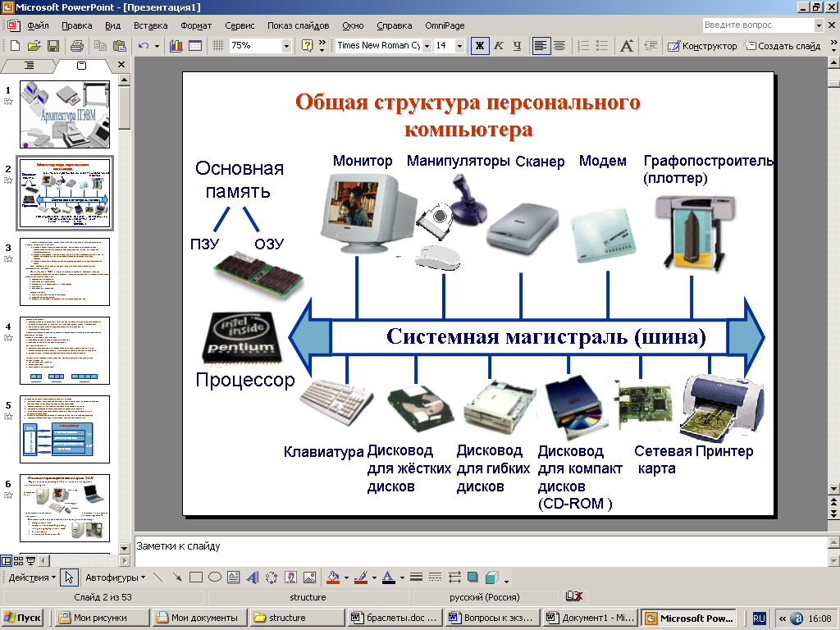Insert diagram or organization chart
This screenshot has width=840, height=630.
pos(272,577)
